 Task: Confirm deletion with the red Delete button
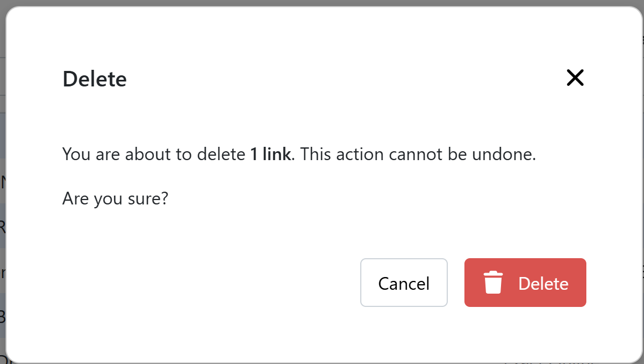point(525,283)
